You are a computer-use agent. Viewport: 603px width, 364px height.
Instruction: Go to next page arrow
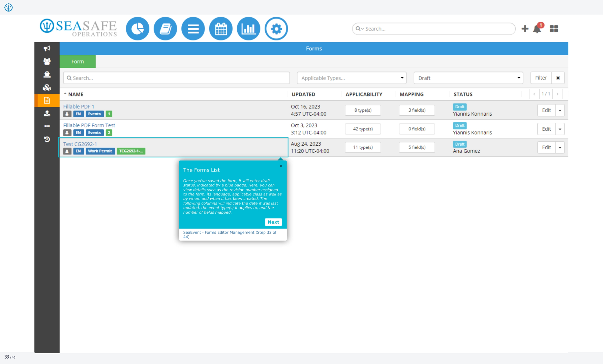click(x=557, y=94)
